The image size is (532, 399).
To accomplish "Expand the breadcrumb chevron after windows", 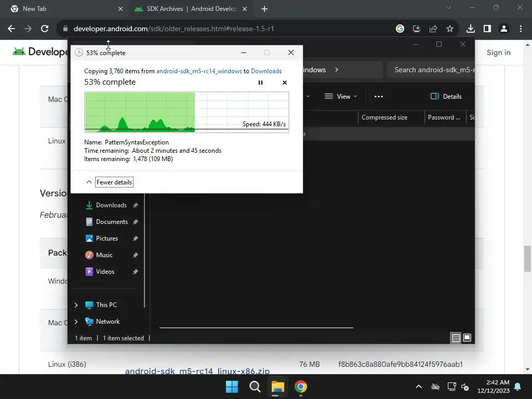I will [x=337, y=70].
